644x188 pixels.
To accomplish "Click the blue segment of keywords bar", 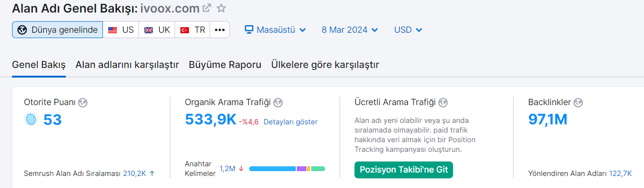I will tap(272, 169).
